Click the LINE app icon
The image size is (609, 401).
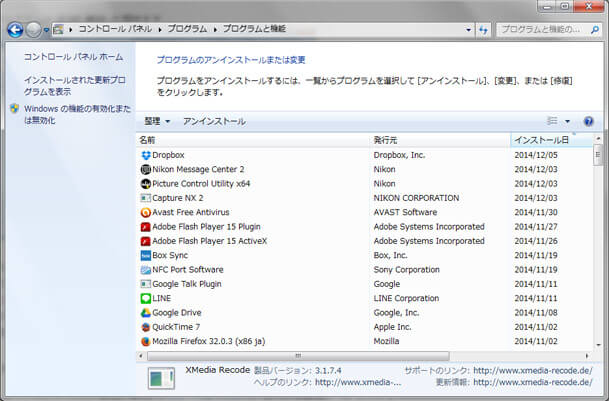(x=146, y=298)
